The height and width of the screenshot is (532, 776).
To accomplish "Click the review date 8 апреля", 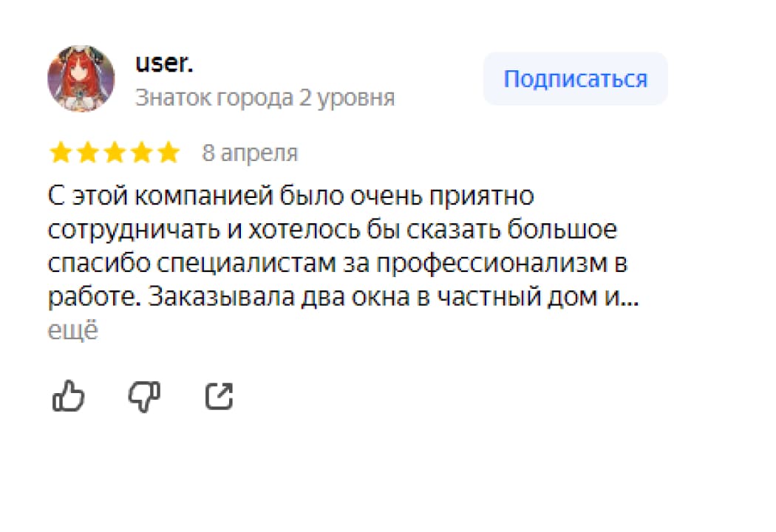I will click(x=250, y=153).
